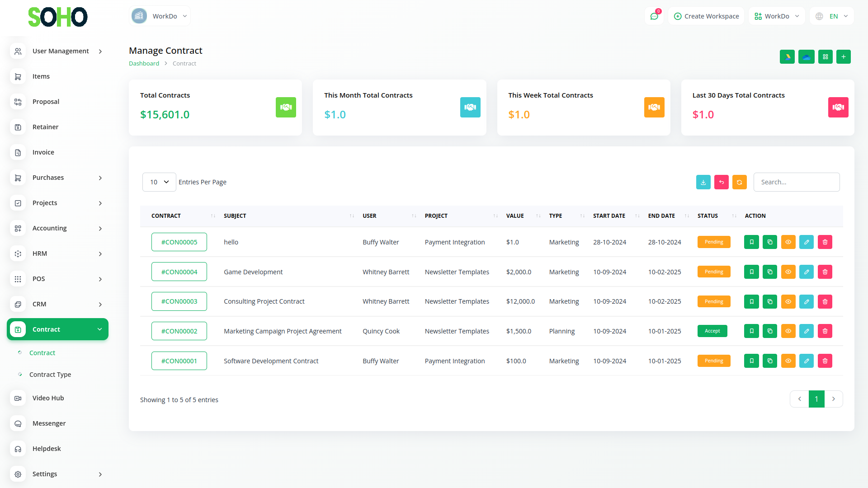Open the chat messages icon in header
868x488 pixels.
[654, 16]
